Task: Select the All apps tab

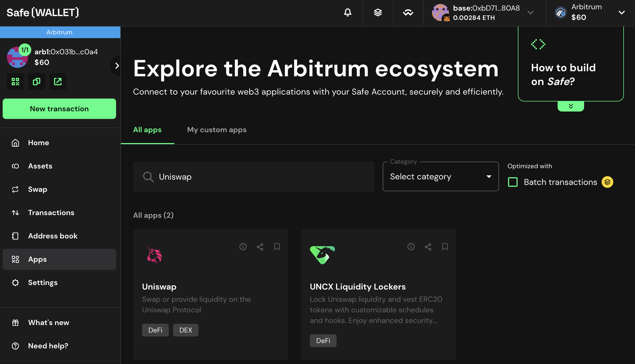Action: click(x=147, y=130)
